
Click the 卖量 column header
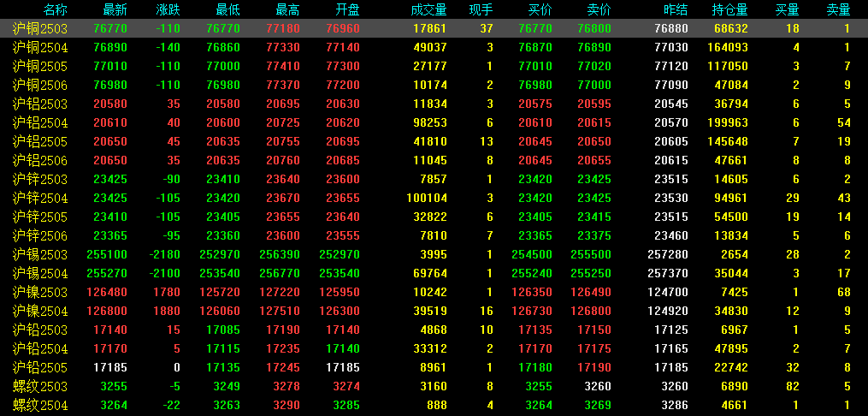point(837,9)
